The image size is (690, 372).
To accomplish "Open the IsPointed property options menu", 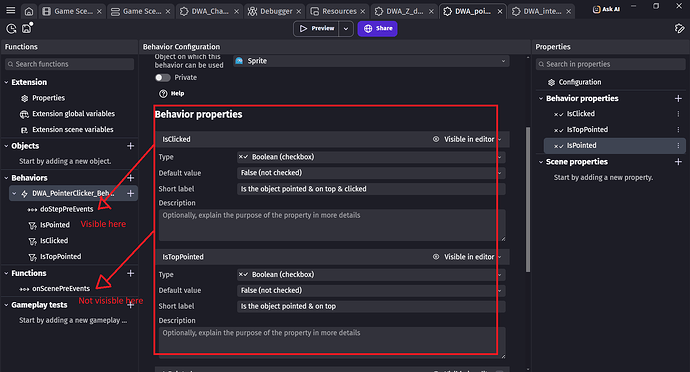I will (x=678, y=146).
